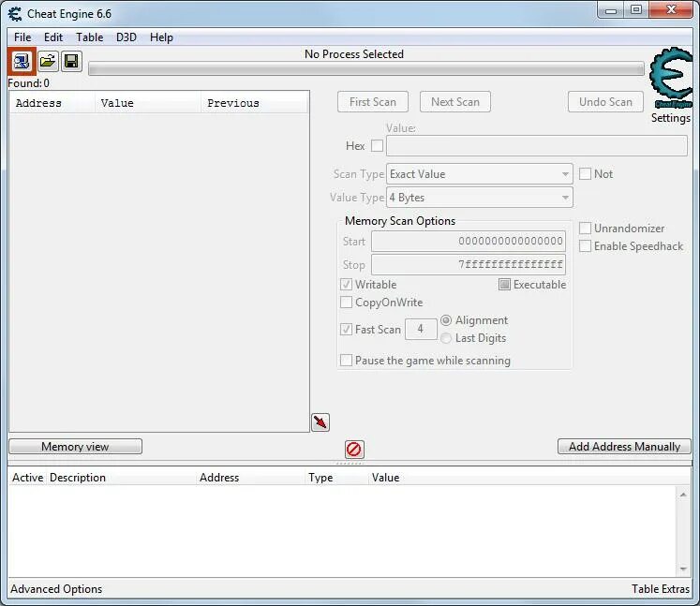Image resolution: width=700 pixels, height=606 pixels.
Task: Toggle the Executable checkbox
Action: pos(504,284)
